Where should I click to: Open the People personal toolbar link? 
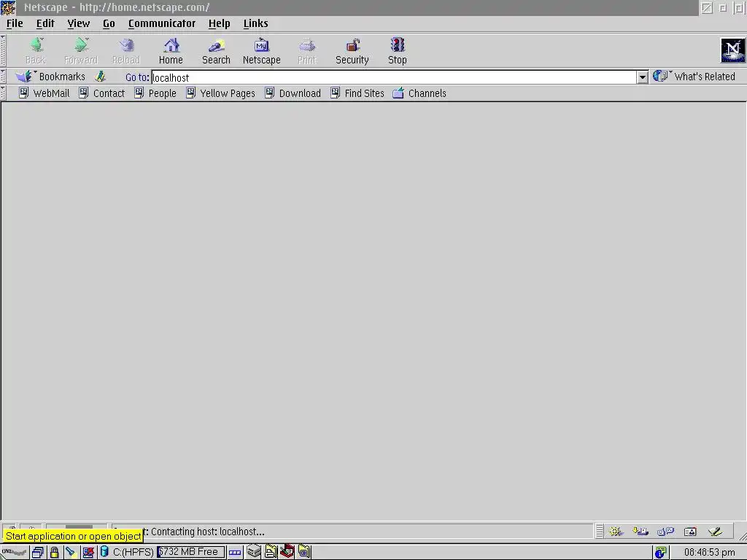[x=155, y=93]
